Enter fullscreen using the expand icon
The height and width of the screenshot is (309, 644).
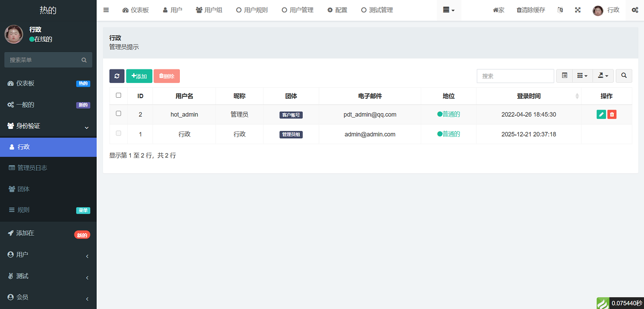pyautogui.click(x=578, y=10)
